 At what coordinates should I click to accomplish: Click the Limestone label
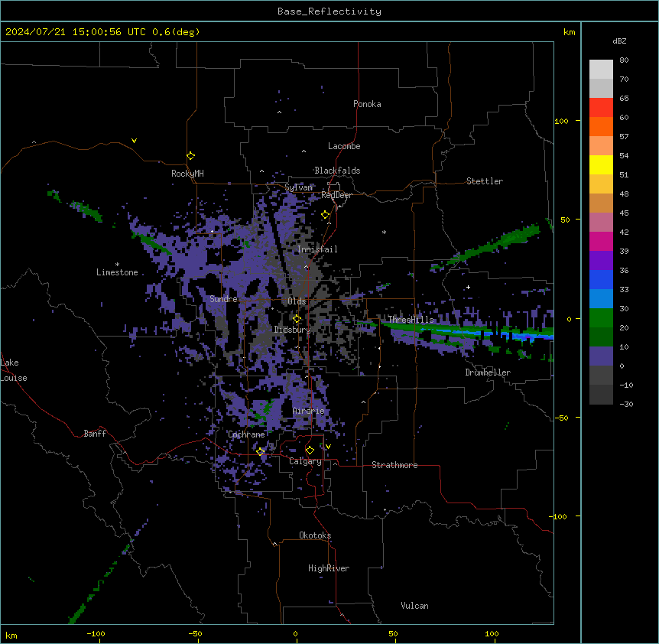coord(117,272)
